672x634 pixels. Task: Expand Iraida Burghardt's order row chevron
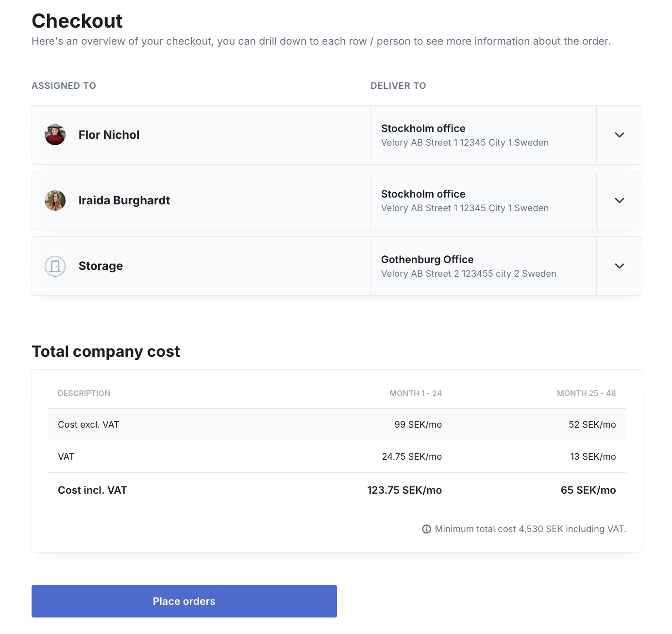coord(620,200)
